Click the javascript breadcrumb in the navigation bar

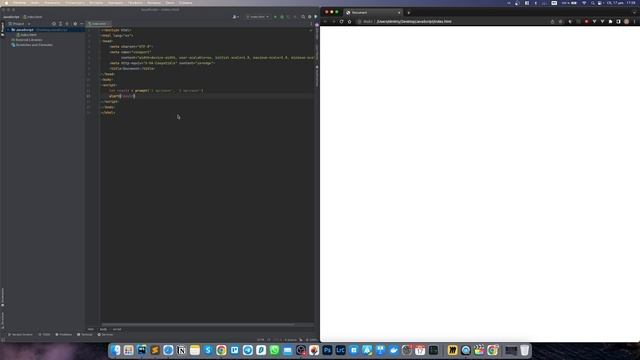[x=11, y=17]
